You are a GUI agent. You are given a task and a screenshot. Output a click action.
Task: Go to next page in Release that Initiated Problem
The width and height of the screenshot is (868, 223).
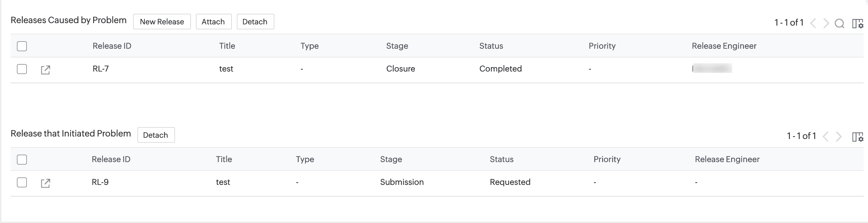pyautogui.click(x=838, y=137)
